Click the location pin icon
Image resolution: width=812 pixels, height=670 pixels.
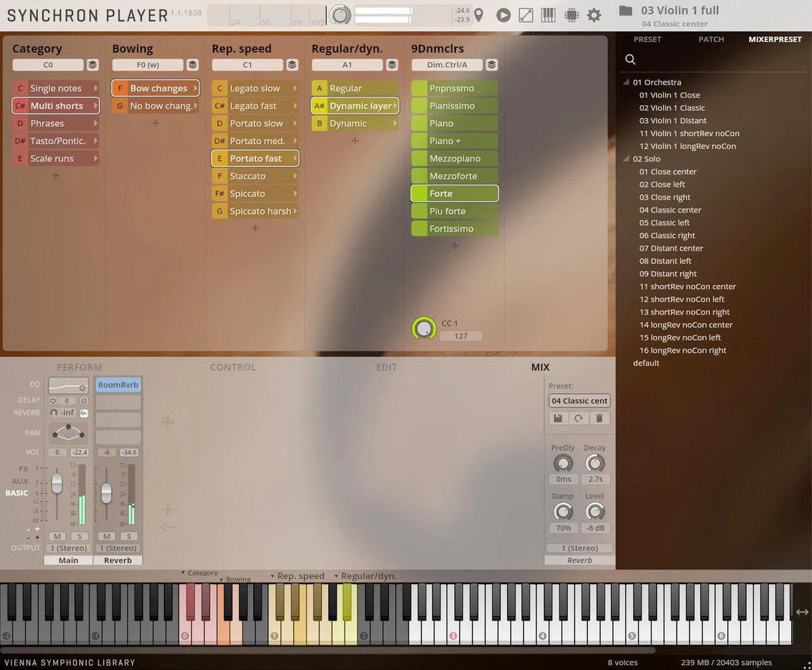(x=479, y=15)
